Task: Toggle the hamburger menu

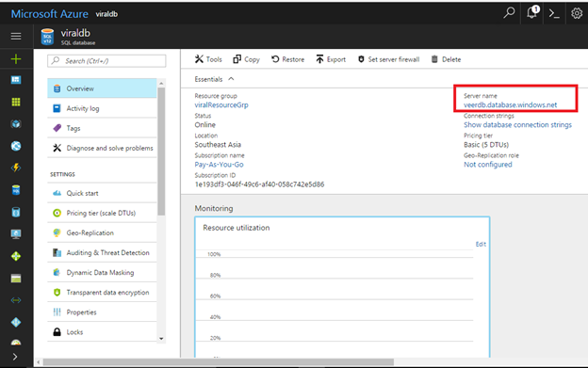Action: click(16, 36)
